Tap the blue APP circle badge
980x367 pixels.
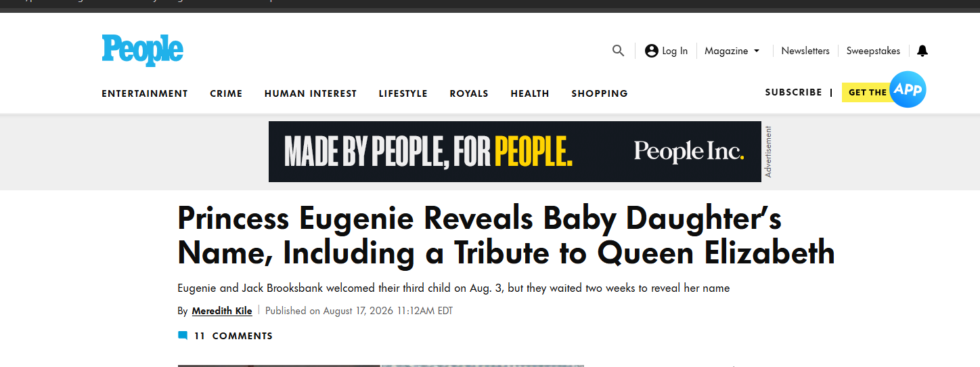[908, 89]
